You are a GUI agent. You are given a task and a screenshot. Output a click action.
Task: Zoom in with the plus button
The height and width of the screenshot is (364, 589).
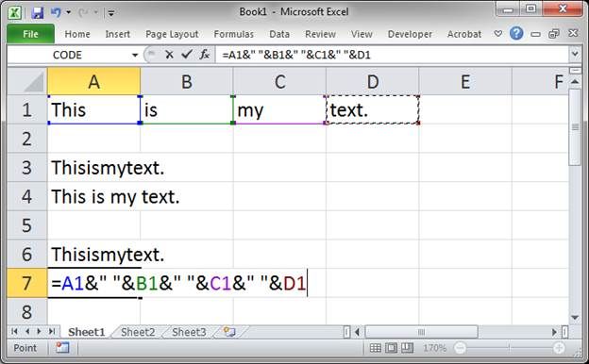559,348
